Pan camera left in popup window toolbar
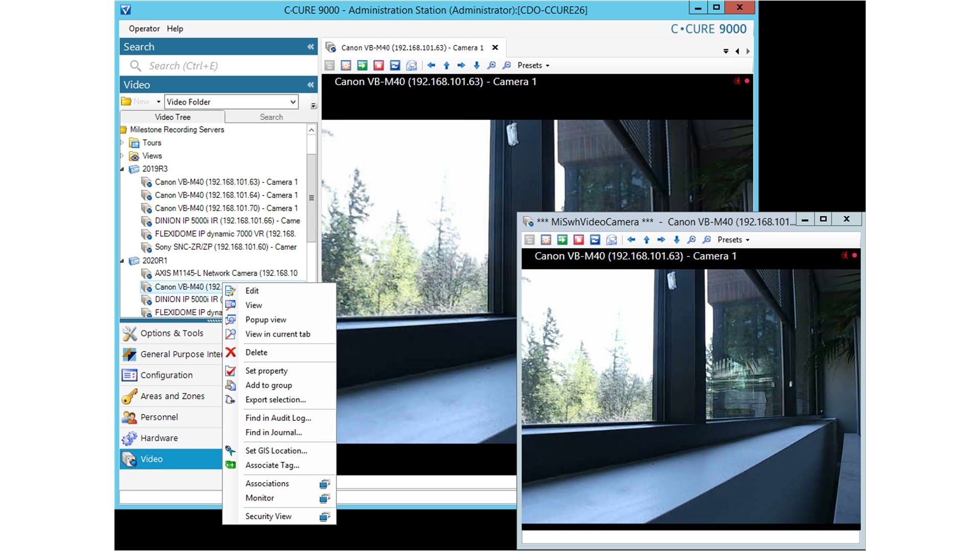980x551 pixels. click(631, 240)
